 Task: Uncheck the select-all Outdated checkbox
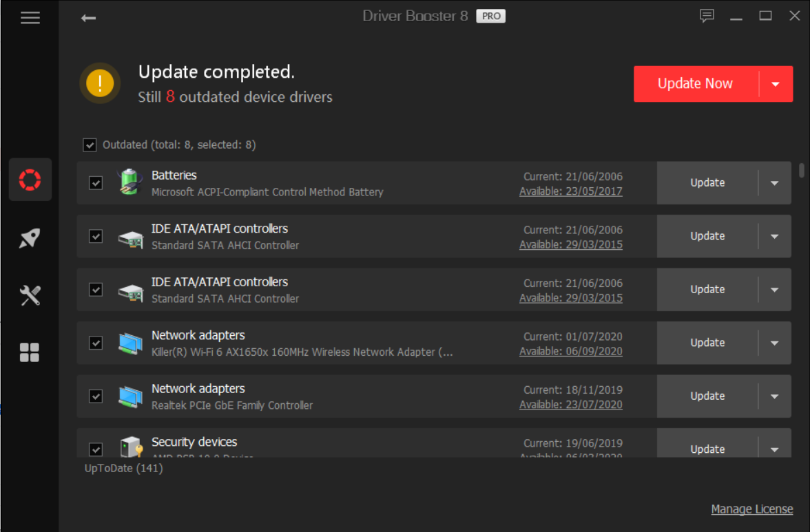[90, 145]
